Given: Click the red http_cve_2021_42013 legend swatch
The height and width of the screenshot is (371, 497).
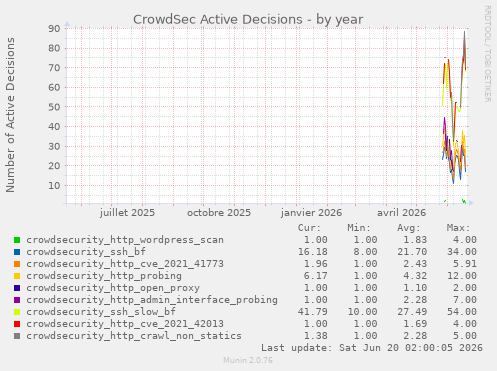Looking at the screenshot, I should (17, 324).
